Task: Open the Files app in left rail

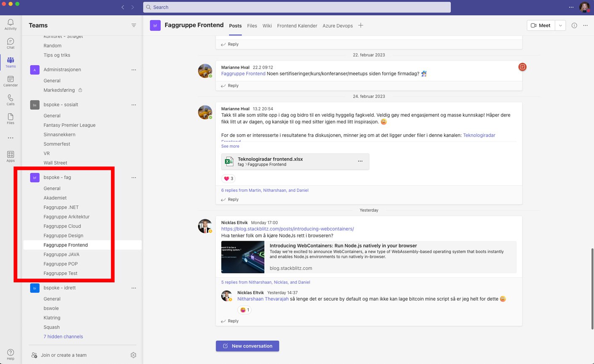Action: pos(11,119)
